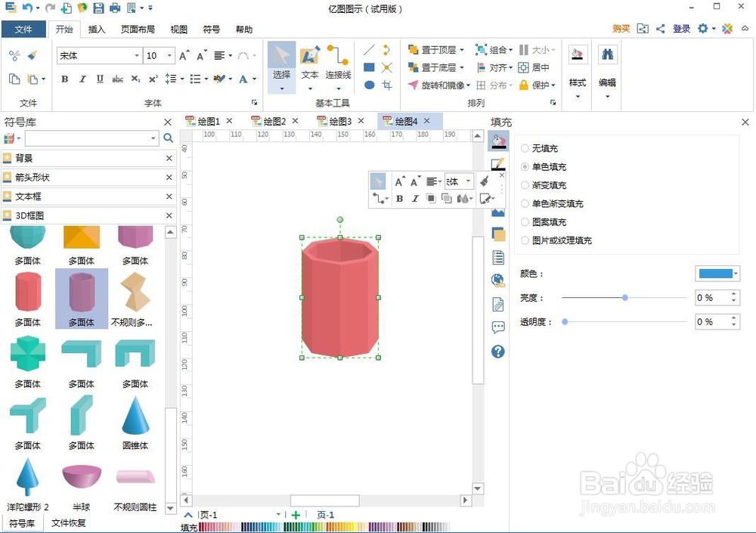Switch to the 绘图2 tab

coord(273,120)
